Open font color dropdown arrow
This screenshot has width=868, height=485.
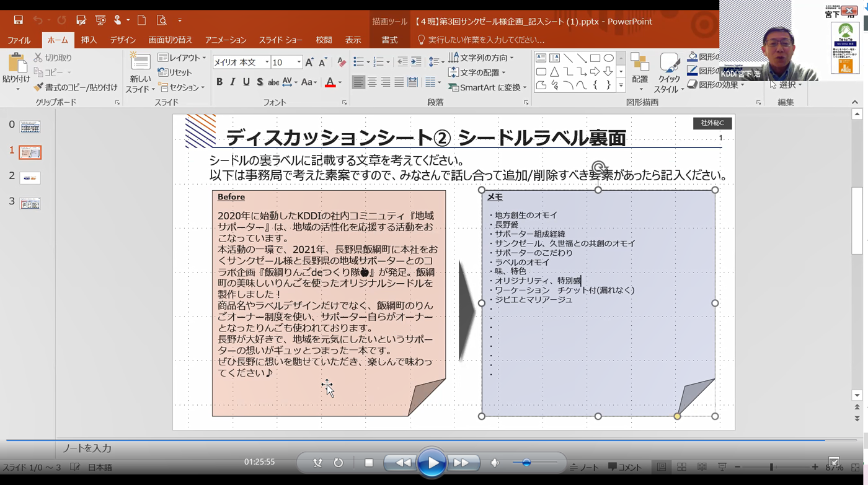(340, 82)
